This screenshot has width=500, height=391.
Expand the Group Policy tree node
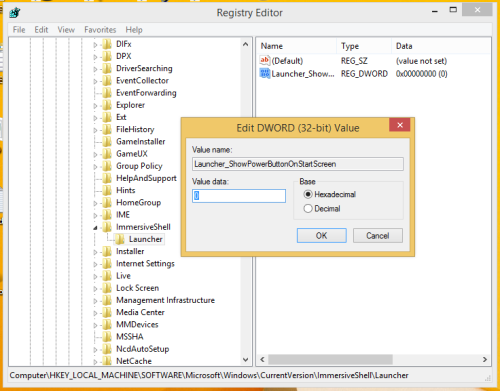(x=96, y=167)
